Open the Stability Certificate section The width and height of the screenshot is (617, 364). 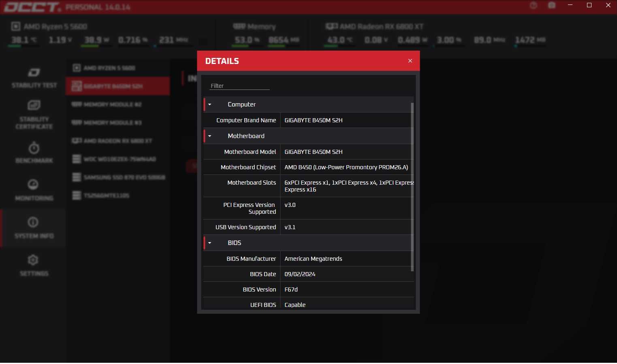point(34,115)
